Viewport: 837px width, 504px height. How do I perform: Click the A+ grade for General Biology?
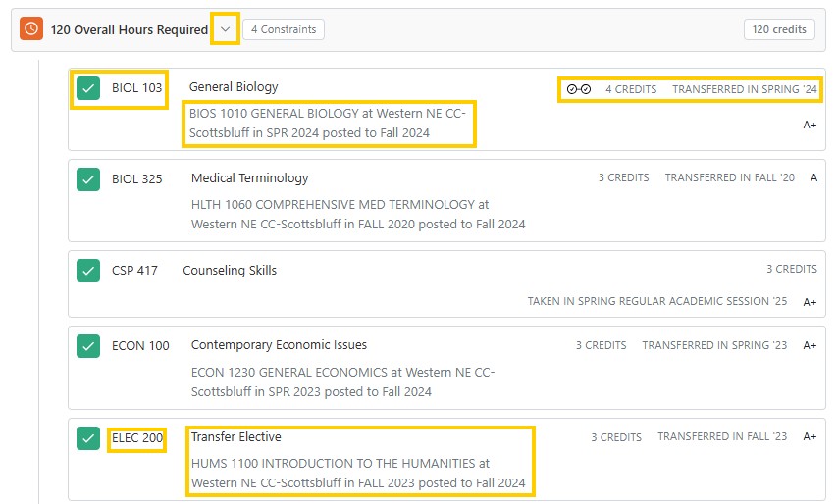pyautogui.click(x=810, y=125)
